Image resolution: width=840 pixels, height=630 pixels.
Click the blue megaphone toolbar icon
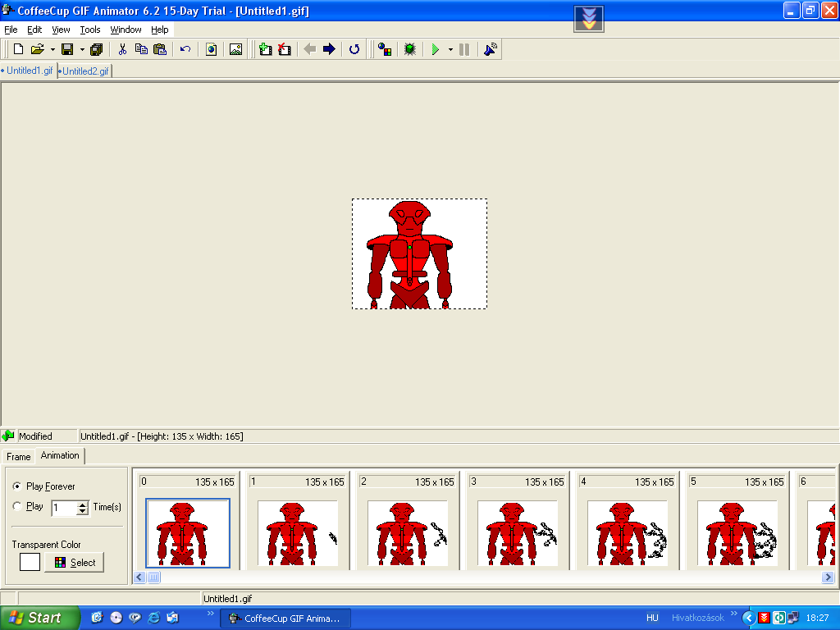tap(490, 49)
